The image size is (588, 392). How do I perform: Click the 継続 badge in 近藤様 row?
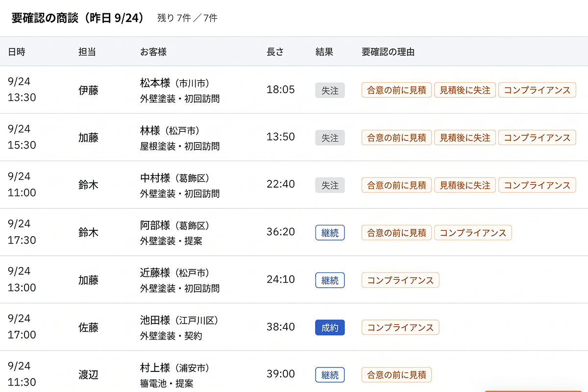tap(330, 280)
